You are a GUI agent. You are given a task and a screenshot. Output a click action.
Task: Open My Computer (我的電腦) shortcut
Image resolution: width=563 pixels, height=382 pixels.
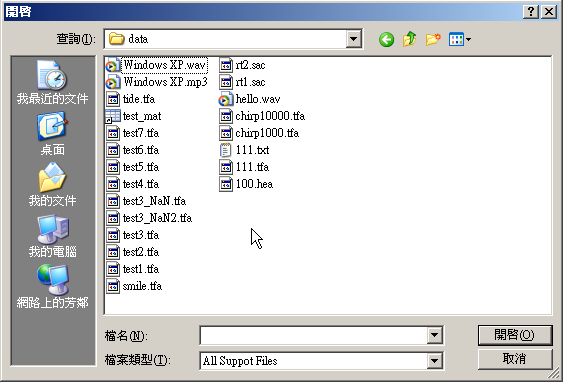[x=52, y=236]
